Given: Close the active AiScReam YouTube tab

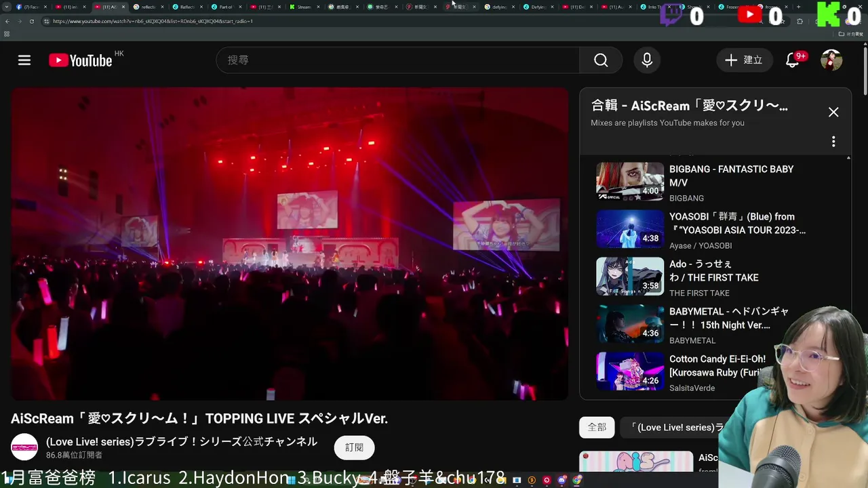Looking at the screenshot, I should [x=123, y=7].
